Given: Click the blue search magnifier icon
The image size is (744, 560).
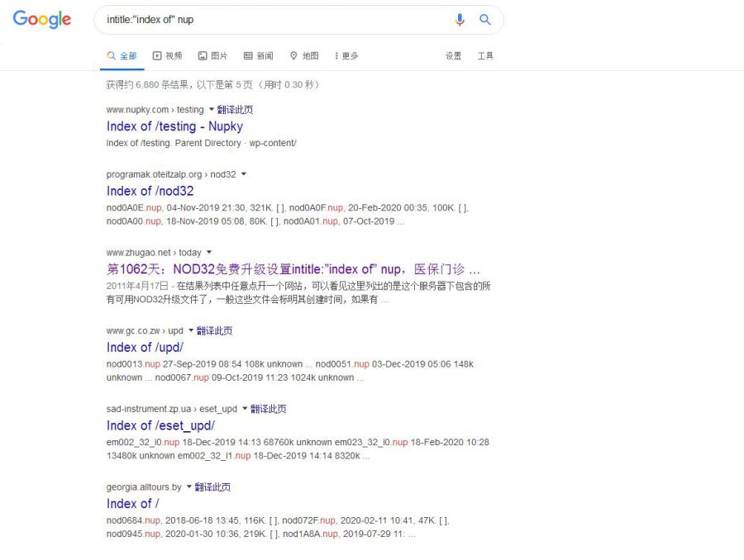Looking at the screenshot, I should (485, 20).
